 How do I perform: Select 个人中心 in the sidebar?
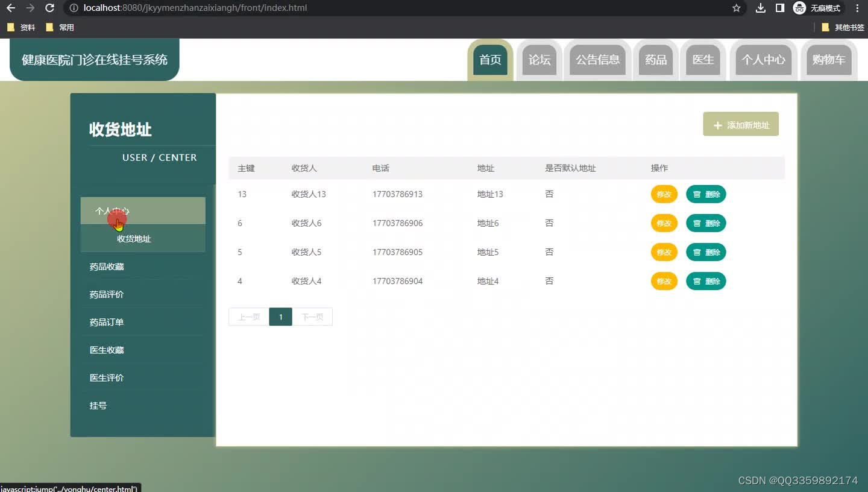pyautogui.click(x=143, y=211)
